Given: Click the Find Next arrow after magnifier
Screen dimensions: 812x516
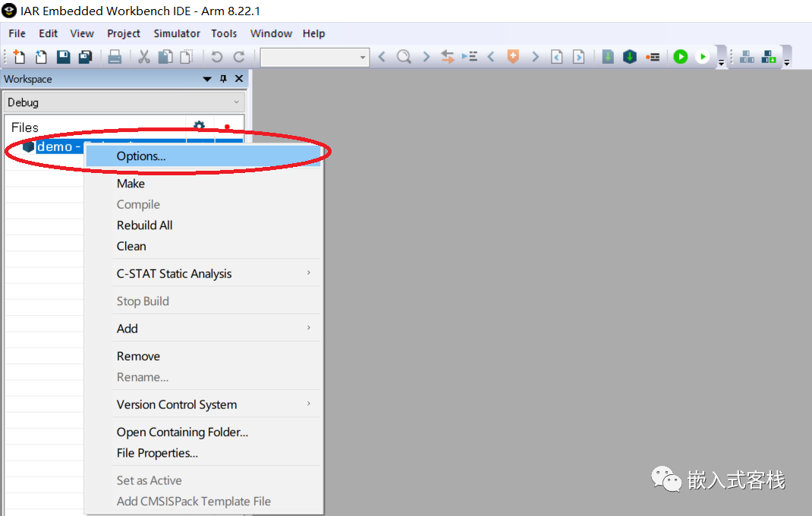Looking at the screenshot, I should tap(426, 56).
